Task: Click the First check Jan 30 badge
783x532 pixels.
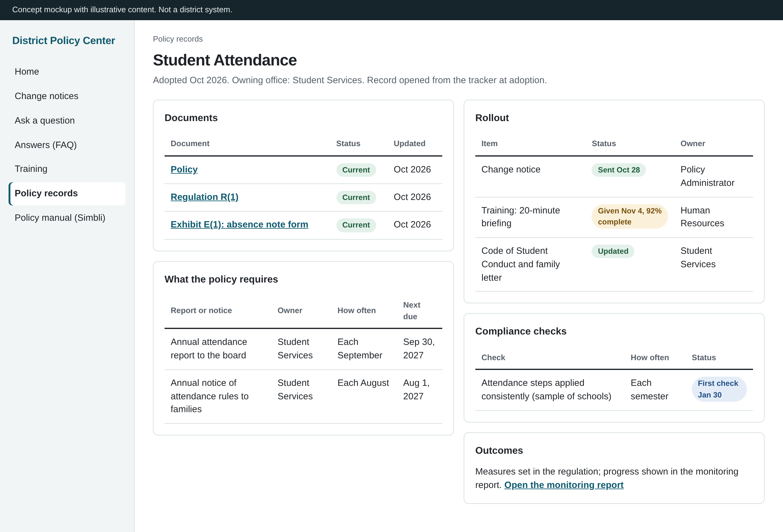Action: pyautogui.click(x=719, y=389)
